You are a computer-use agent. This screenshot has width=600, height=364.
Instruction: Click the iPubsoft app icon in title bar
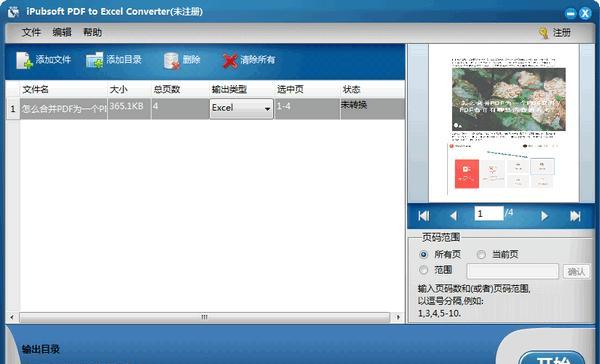click(13, 12)
